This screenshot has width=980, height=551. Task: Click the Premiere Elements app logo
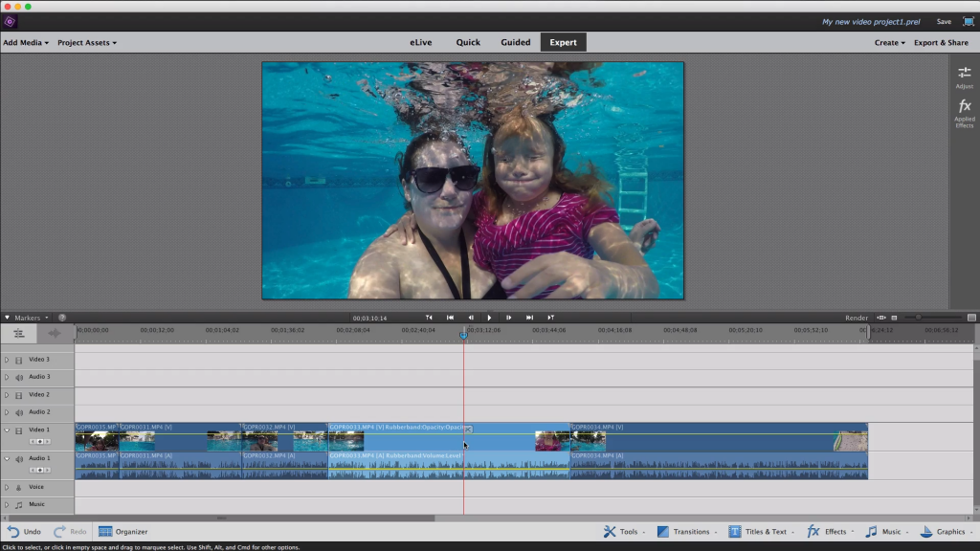10,22
